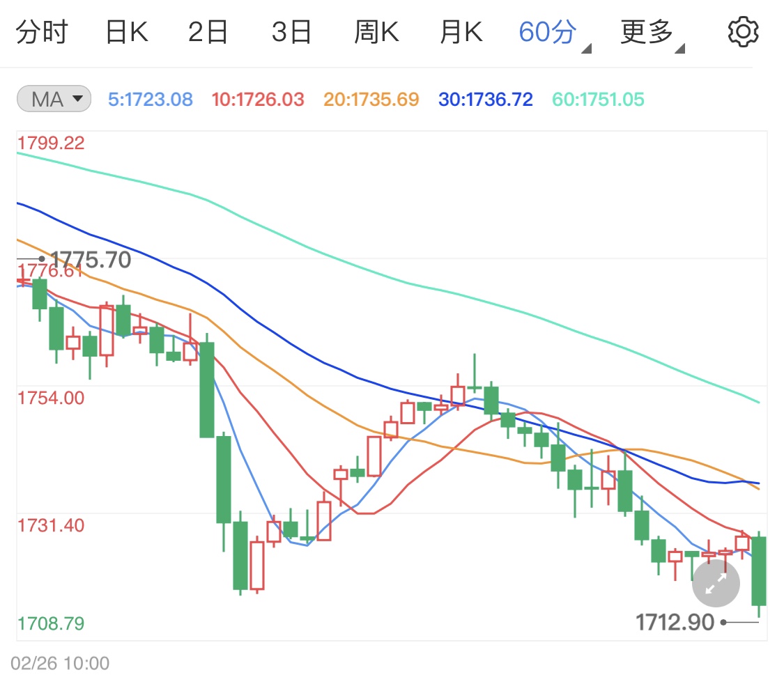Click the 02/26 10:00 date label

(60, 664)
